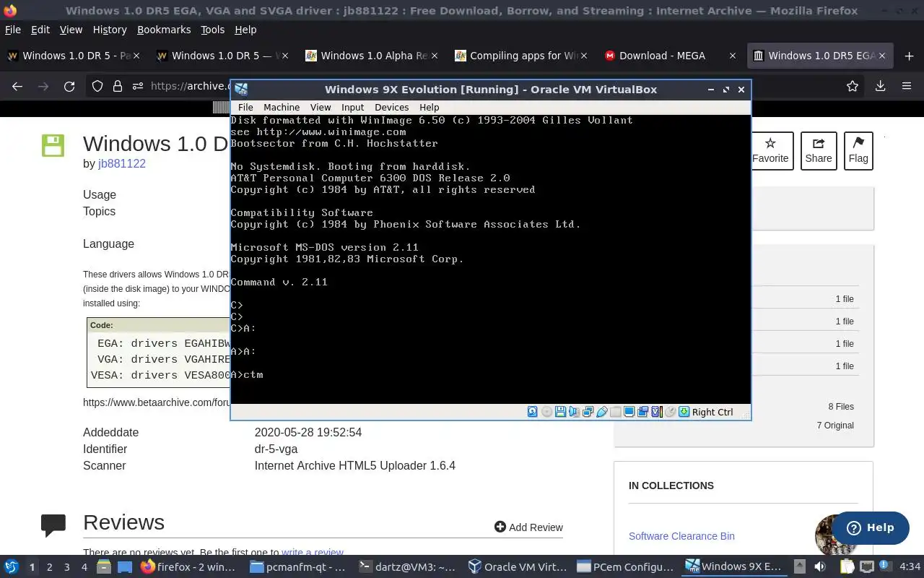Open Machine menu in VirtualBox window

click(282, 107)
